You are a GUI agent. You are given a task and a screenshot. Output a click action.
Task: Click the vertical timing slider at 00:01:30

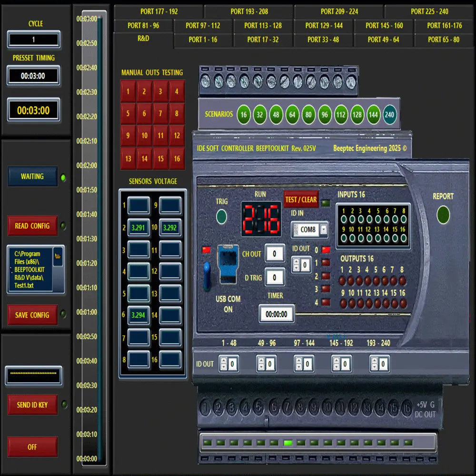point(97,238)
